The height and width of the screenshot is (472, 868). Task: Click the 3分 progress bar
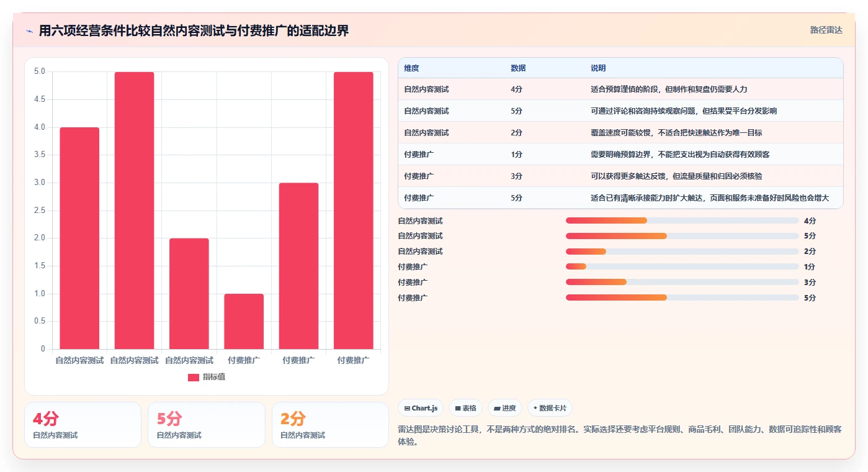point(682,282)
